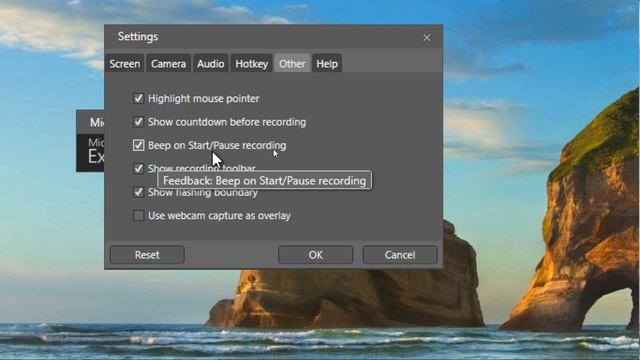Click the Show countdown before recording label
This screenshot has width=640, height=360.
(227, 122)
